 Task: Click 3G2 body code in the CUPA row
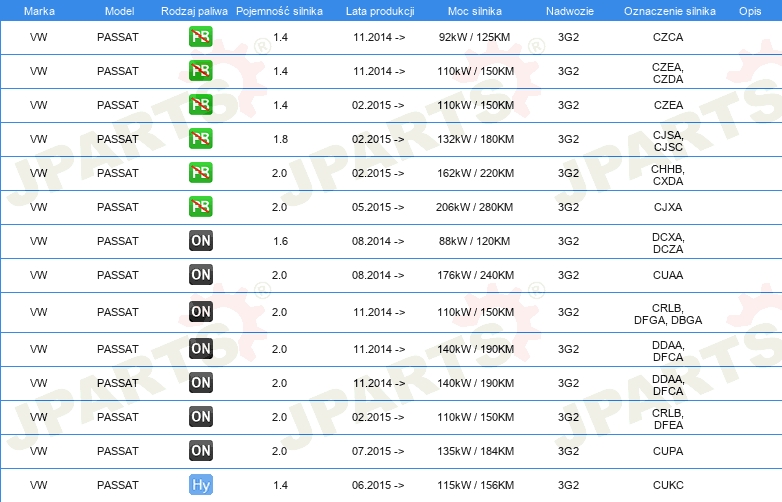coord(568,451)
